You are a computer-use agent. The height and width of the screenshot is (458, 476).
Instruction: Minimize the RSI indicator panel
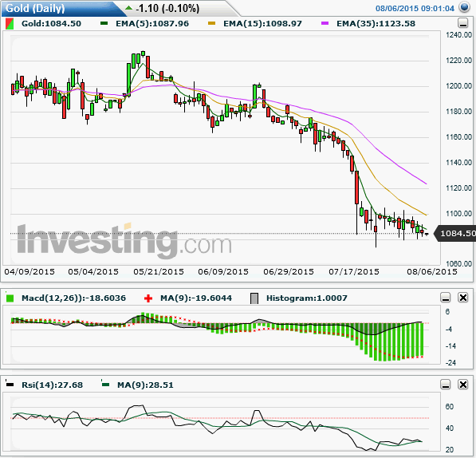(x=446, y=385)
